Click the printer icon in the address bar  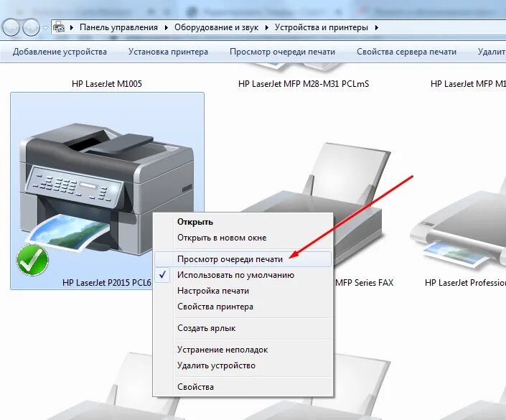pos(59,27)
